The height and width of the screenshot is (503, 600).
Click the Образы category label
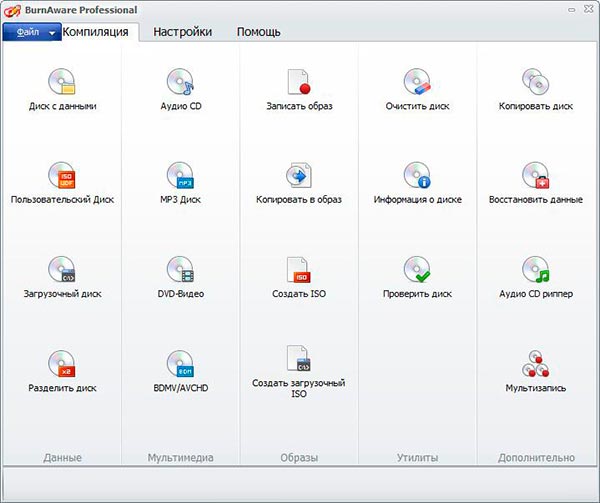point(299,457)
